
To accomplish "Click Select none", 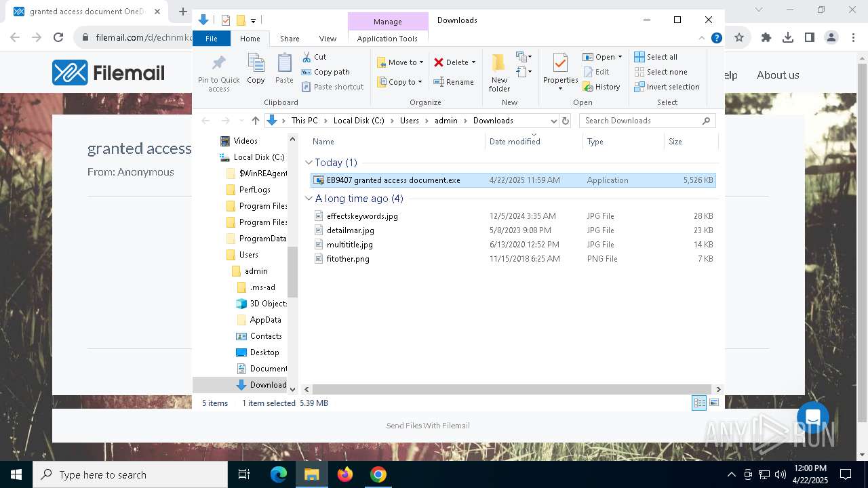I will pos(660,72).
